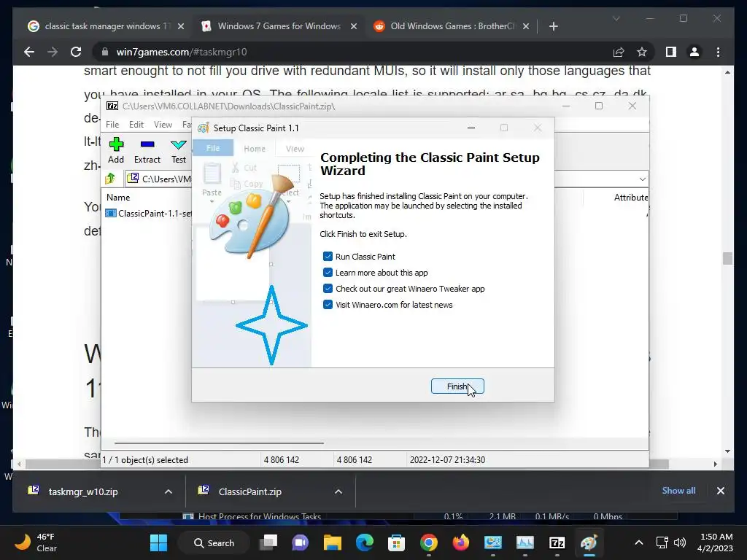Click the taskbar Search box

pyautogui.click(x=214, y=542)
